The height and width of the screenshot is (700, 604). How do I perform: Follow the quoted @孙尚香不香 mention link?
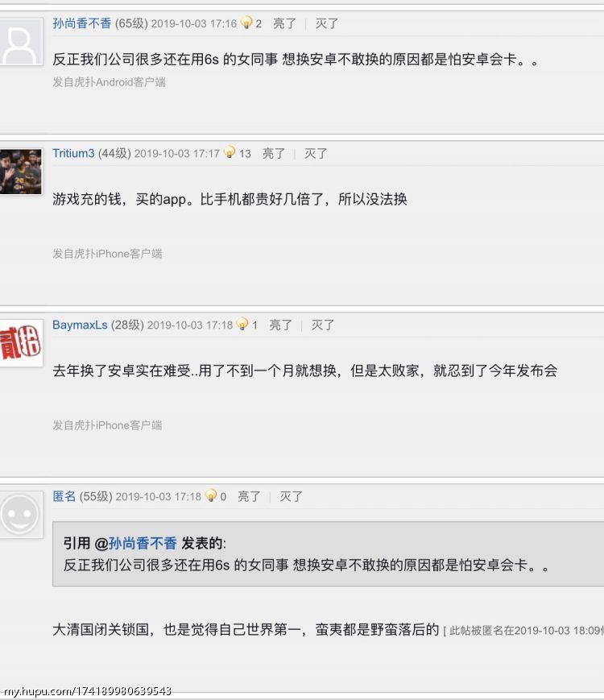tap(135, 543)
